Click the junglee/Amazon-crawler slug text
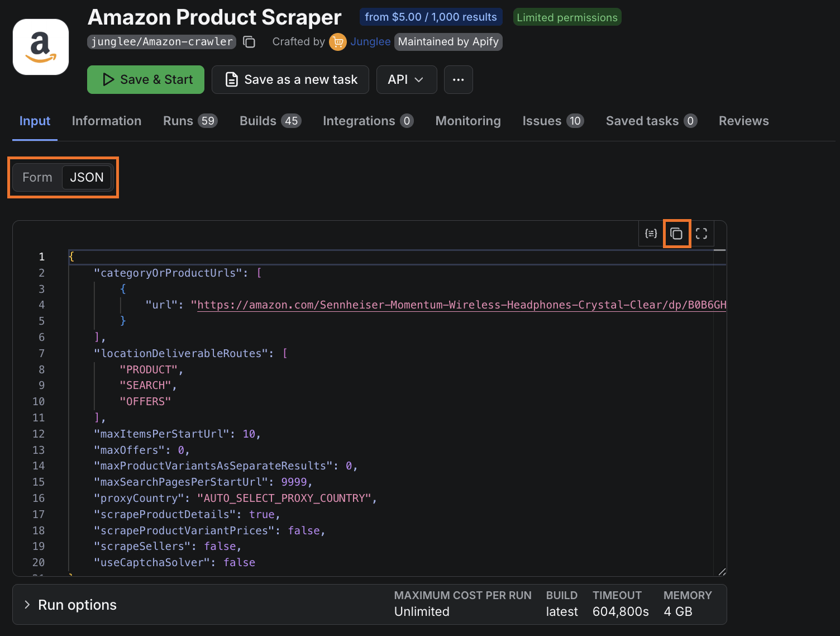This screenshot has height=636, width=840. (161, 42)
